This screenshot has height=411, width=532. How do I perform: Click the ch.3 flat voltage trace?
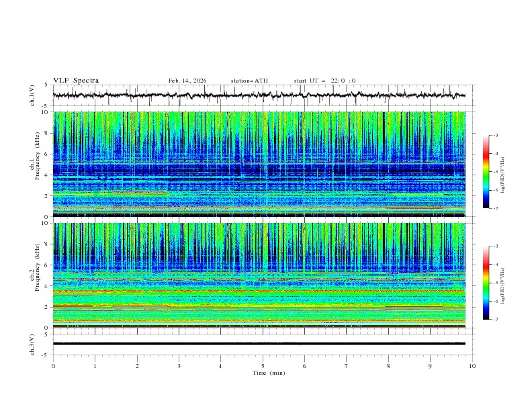tap(259, 344)
